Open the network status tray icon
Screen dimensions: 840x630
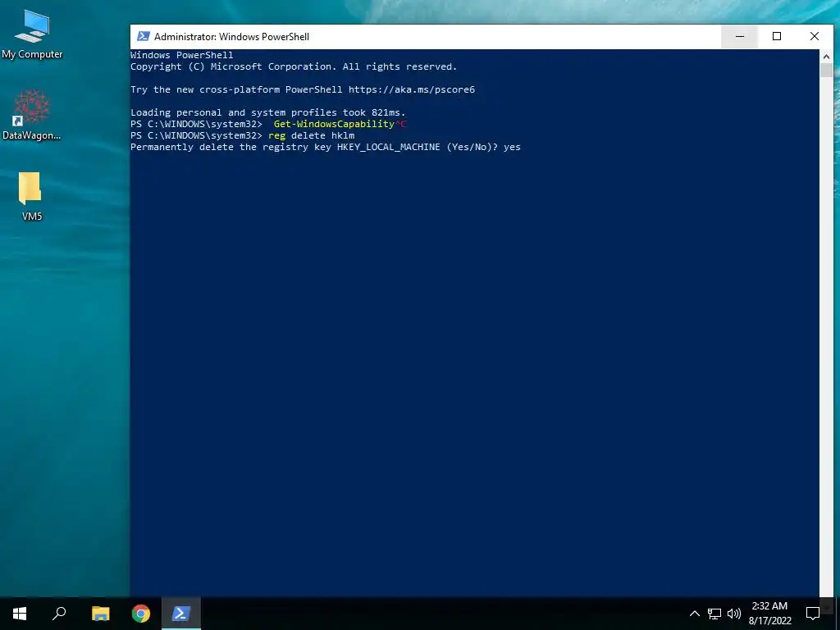pyautogui.click(x=714, y=614)
